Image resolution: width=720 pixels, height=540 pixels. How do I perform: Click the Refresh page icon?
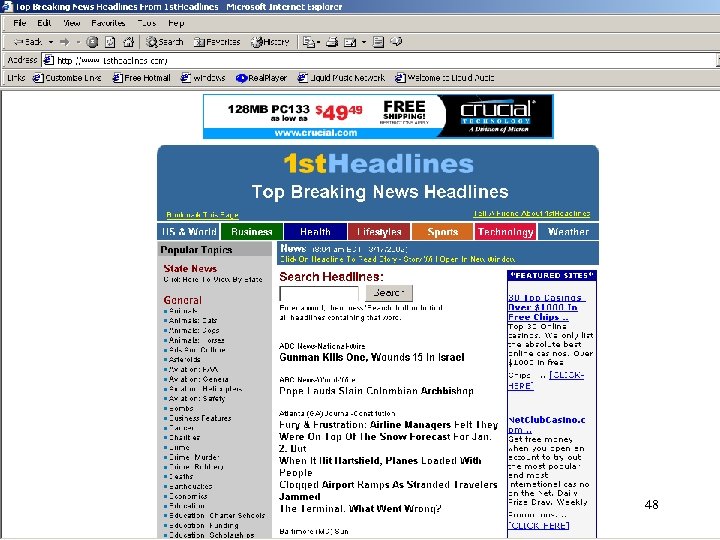click(110, 42)
